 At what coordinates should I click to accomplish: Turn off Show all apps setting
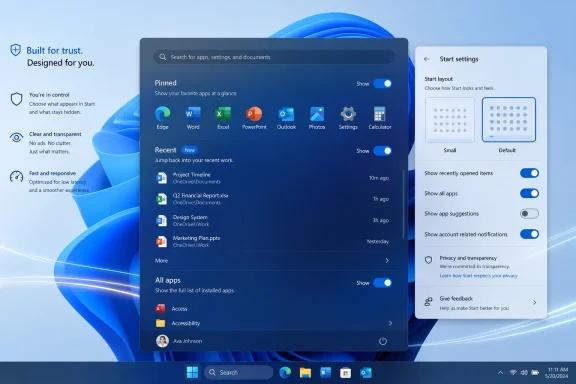pyautogui.click(x=529, y=193)
